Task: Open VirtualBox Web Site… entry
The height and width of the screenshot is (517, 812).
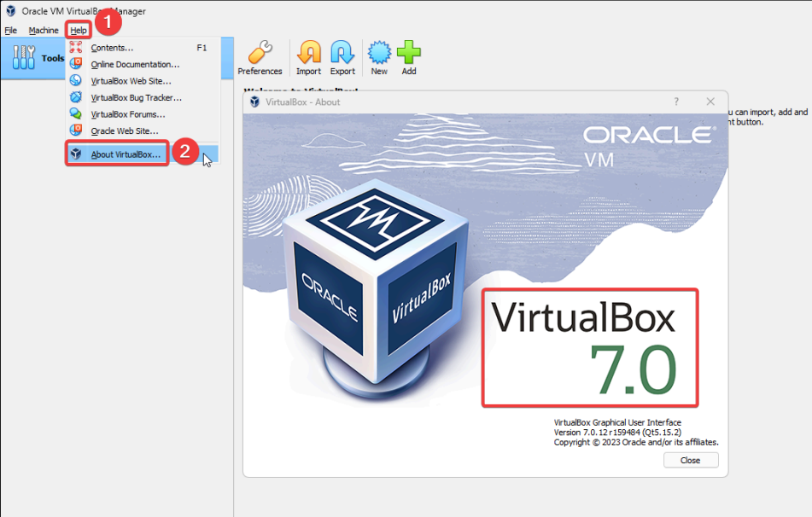Action: (143, 81)
